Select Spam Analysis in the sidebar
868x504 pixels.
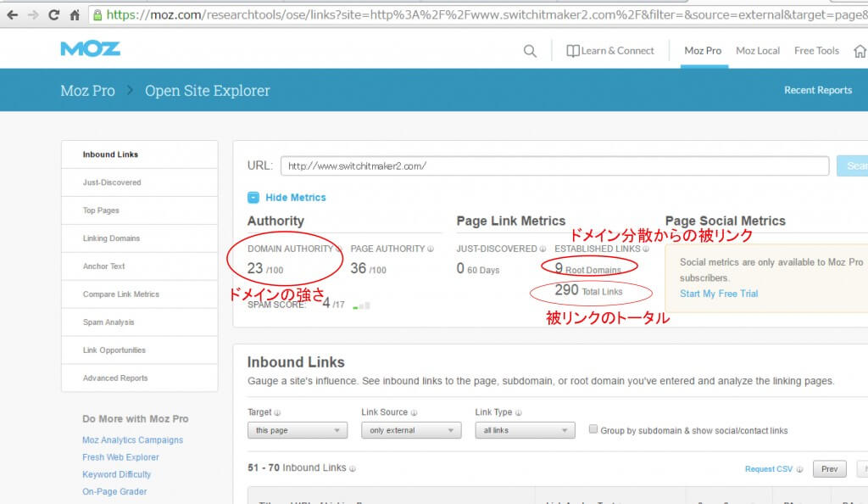point(140,322)
